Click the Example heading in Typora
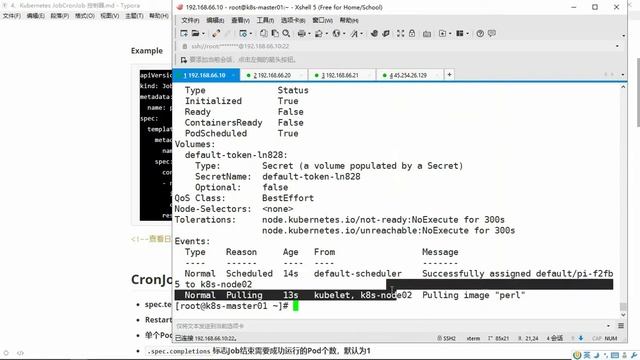The height and width of the screenshot is (360, 640). pyautogui.click(x=147, y=51)
